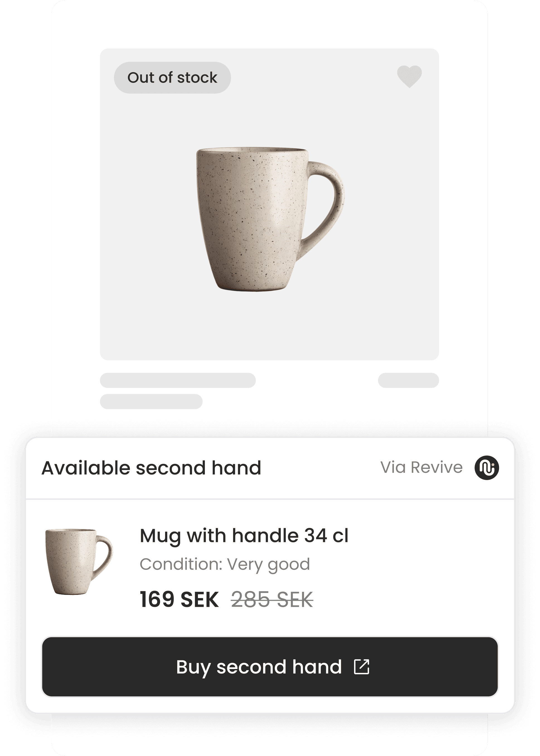Click the Available second hand heading
Viewport: 540px width, 756px height.
click(151, 468)
